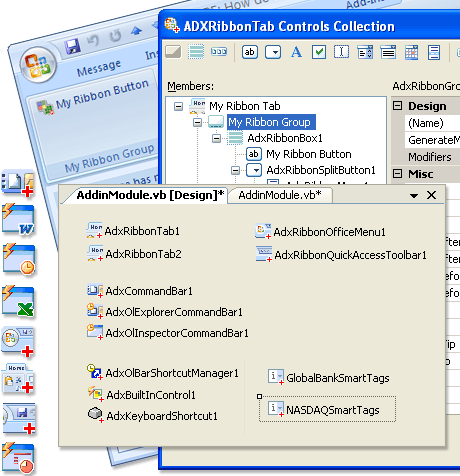Select the ribbon label 'A' icon
The image size is (460, 476).
point(296,52)
